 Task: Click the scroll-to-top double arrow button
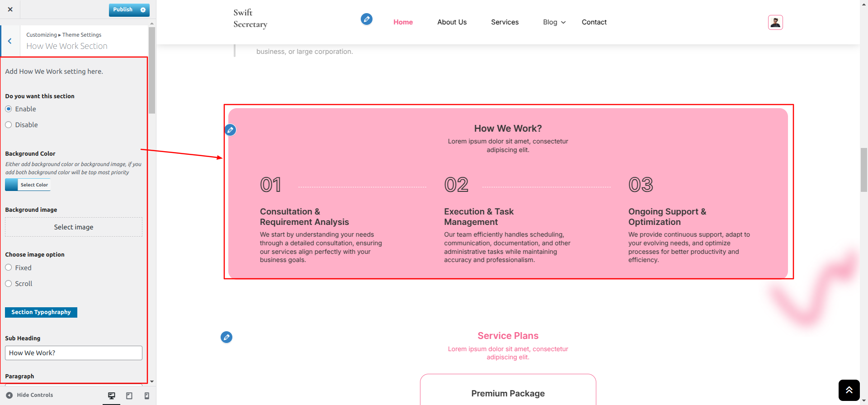[849, 390]
